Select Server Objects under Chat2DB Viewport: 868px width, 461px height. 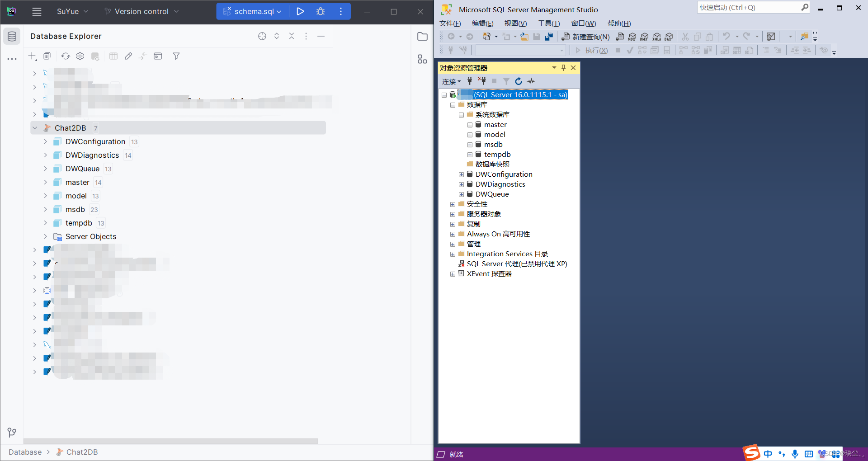pyautogui.click(x=90, y=236)
